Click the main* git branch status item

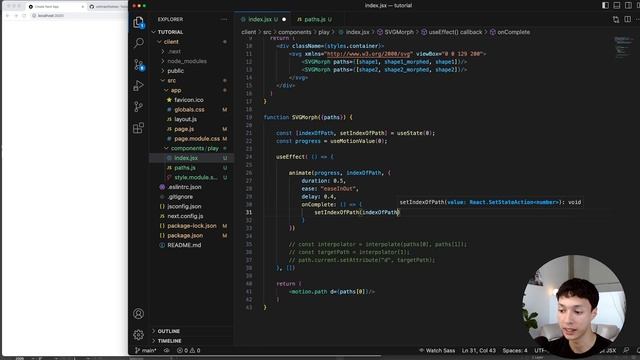(146, 350)
